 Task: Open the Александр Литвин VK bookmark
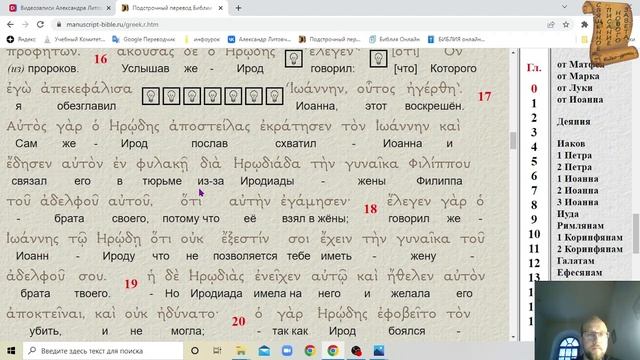[x=259, y=39]
